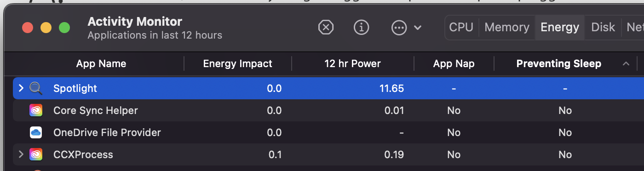Click the Stop process (X) toolbar icon
Screen dimensions: 644x171
coord(326,28)
